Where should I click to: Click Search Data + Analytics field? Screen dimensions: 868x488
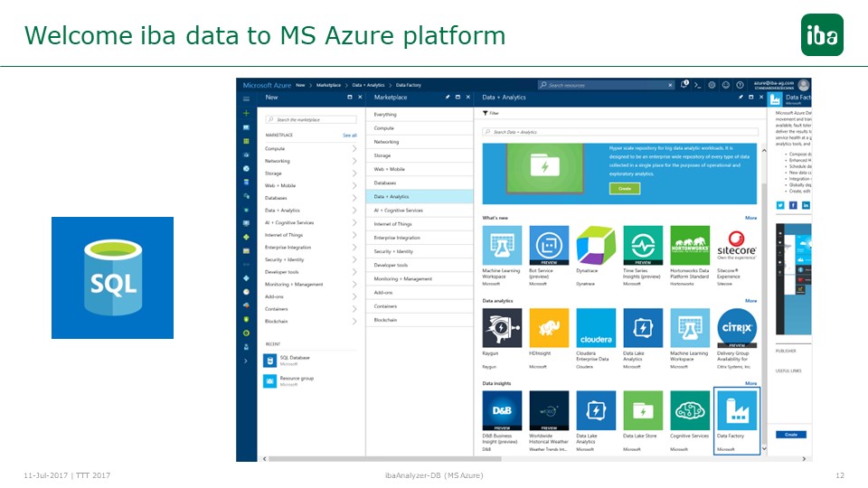click(x=620, y=132)
